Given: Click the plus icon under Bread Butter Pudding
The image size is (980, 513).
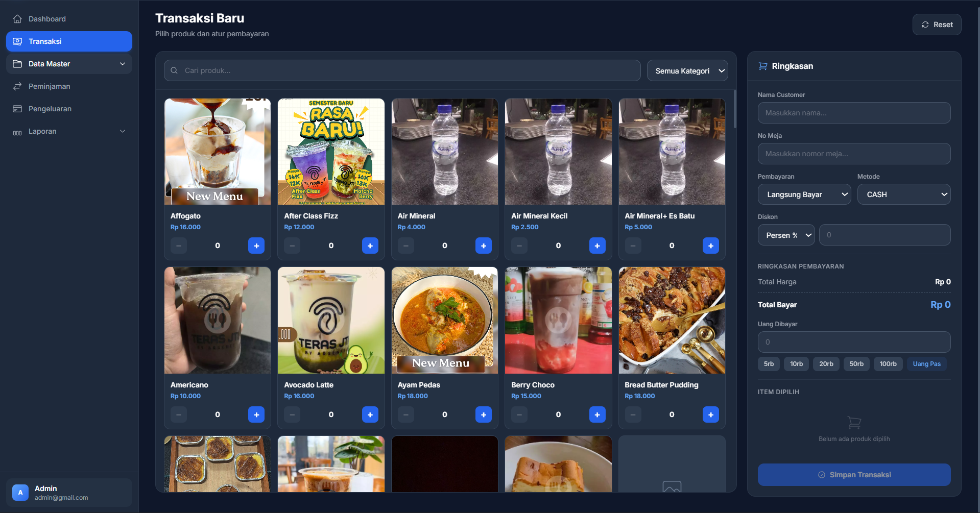Looking at the screenshot, I should tap(710, 414).
